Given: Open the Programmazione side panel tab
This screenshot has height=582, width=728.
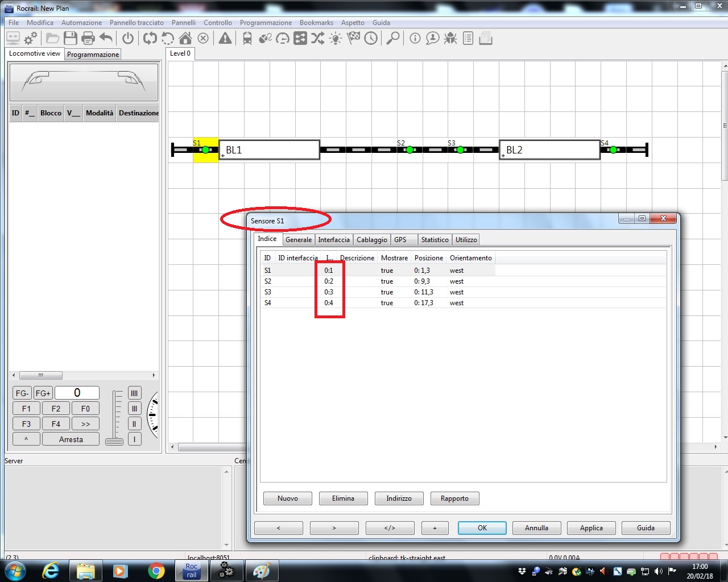Looking at the screenshot, I should [x=93, y=55].
